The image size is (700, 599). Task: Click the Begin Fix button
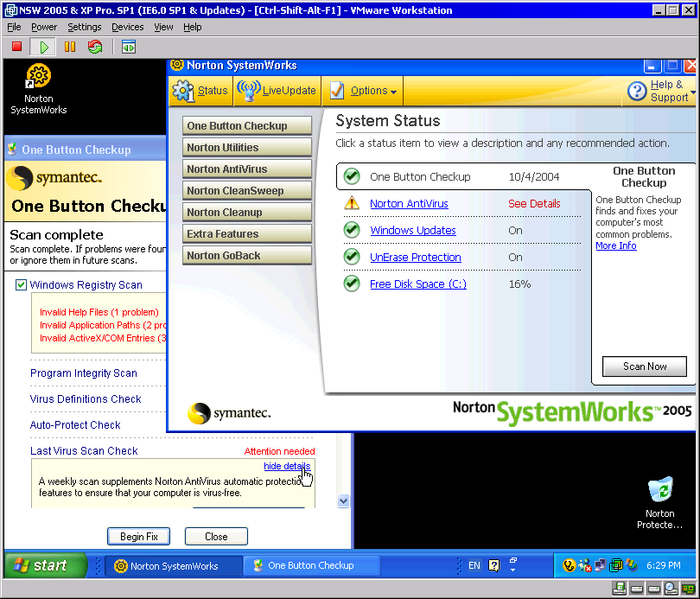coord(138,537)
